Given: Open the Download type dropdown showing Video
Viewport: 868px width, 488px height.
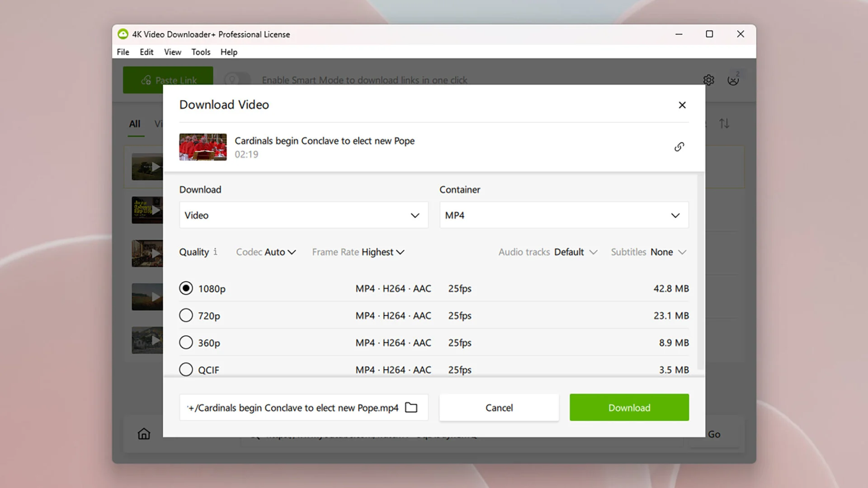Looking at the screenshot, I should coord(303,215).
